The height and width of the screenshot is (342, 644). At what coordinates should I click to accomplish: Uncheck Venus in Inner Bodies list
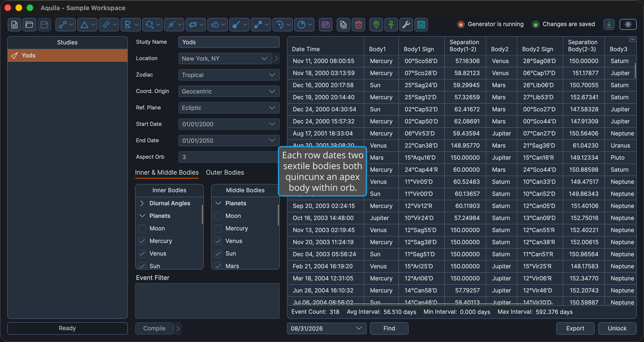coord(142,254)
